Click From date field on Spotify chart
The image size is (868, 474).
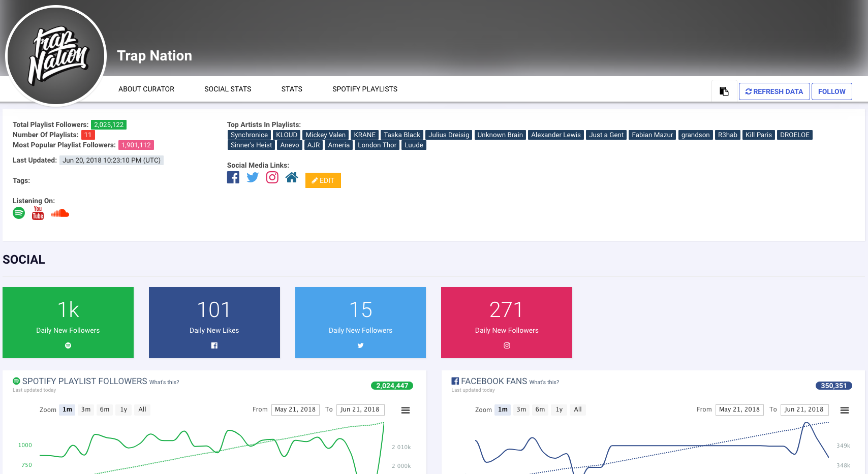click(x=295, y=409)
